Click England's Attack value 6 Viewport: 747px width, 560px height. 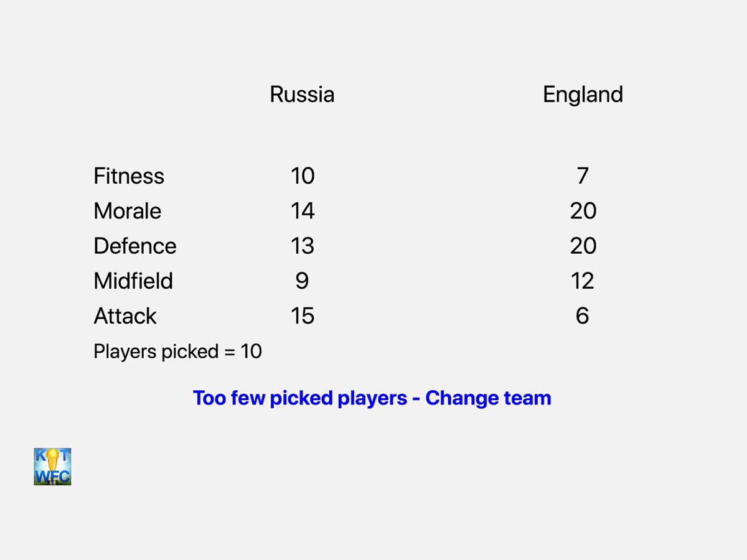pyautogui.click(x=583, y=315)
